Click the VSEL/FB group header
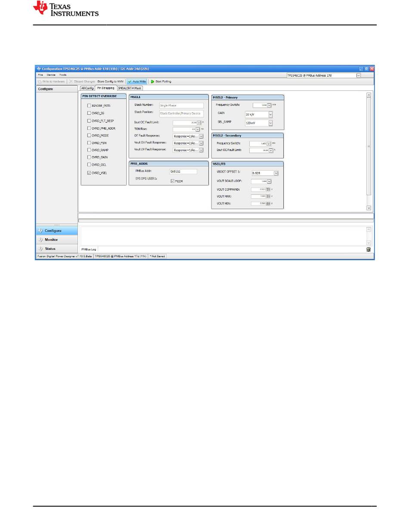409x532 pixels. (x=248, y=164)
